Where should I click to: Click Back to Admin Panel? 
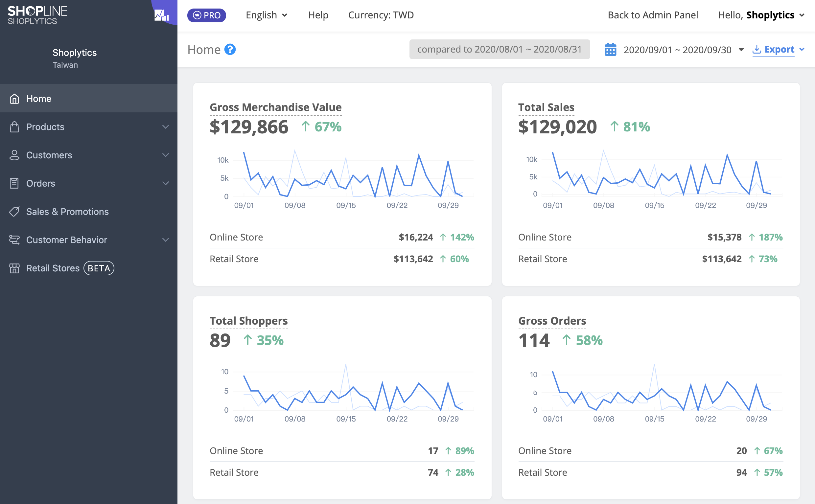point(653,15)
